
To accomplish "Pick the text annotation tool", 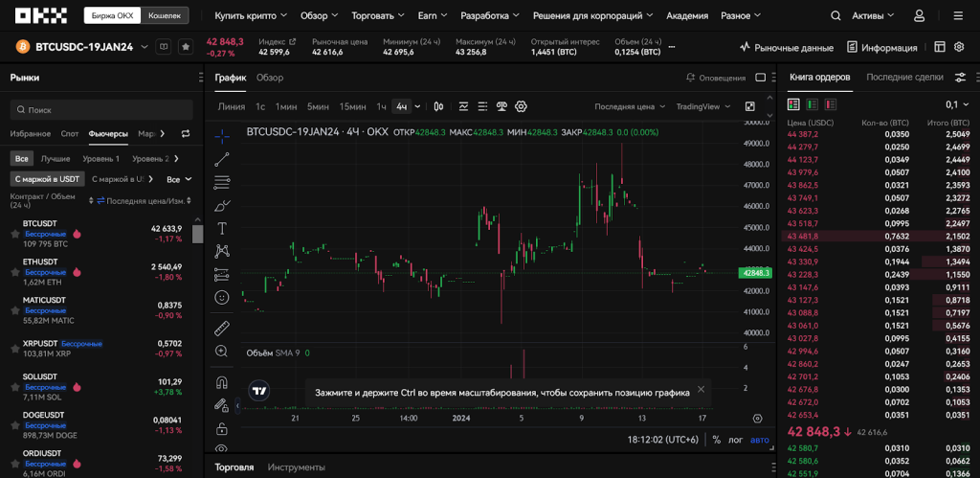I will [x=222, y=228].
